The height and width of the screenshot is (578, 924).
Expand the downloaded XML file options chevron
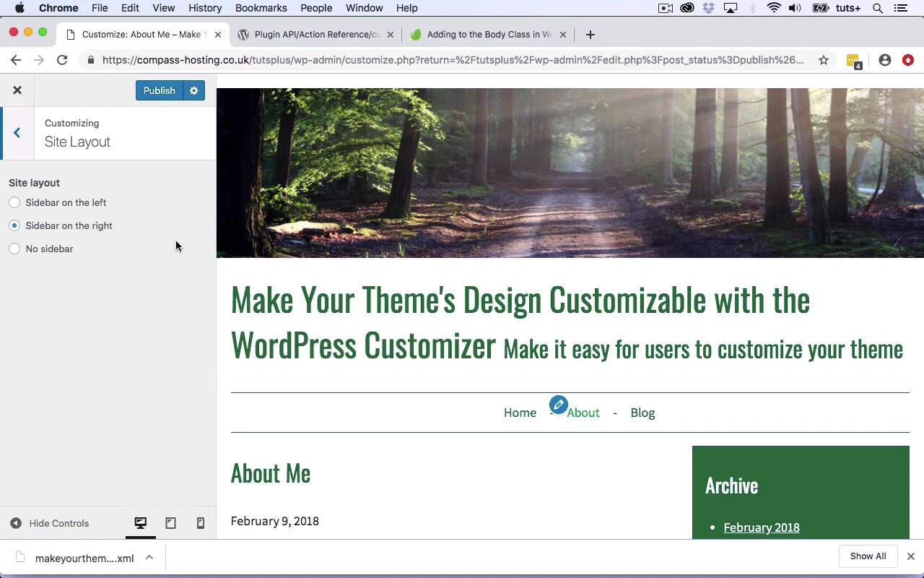click(x=149, y=557)
